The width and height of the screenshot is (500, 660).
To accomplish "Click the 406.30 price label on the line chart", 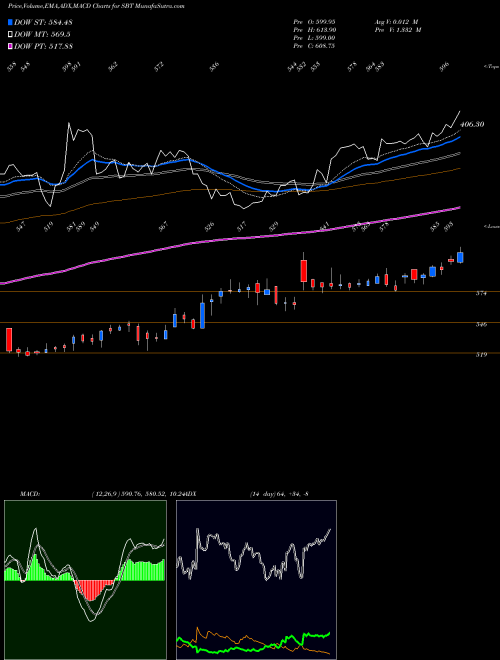I will click(472, 125).
